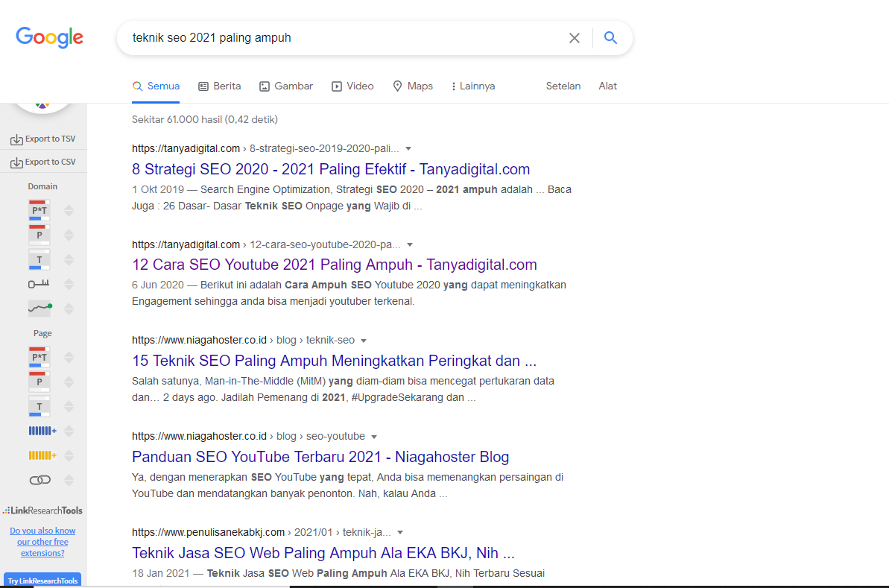This screenshot has width=889, height=588.
Task: Click Export to CSV button
Action: 43,162
